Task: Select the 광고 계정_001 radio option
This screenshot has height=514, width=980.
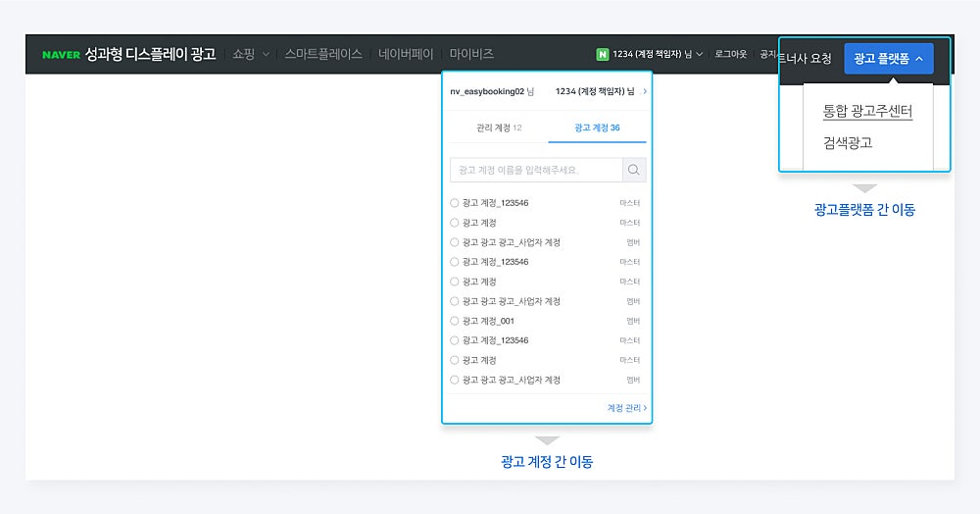Action: [x=455, y=321]
